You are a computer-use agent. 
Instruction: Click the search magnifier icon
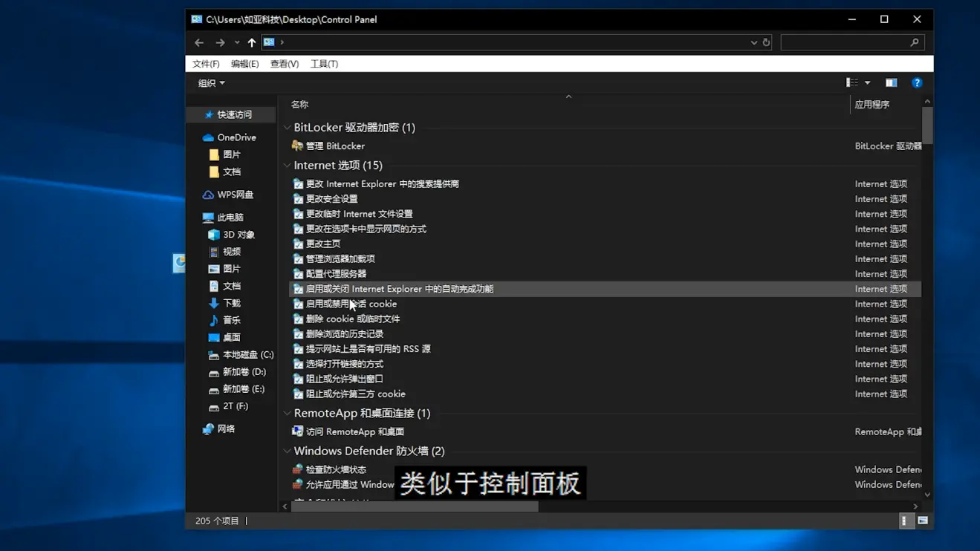915,42
